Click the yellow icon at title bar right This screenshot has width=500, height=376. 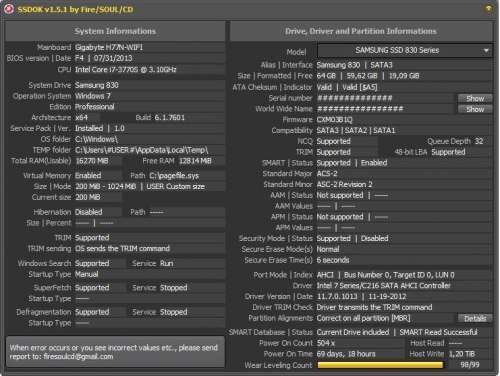point(488,9)
